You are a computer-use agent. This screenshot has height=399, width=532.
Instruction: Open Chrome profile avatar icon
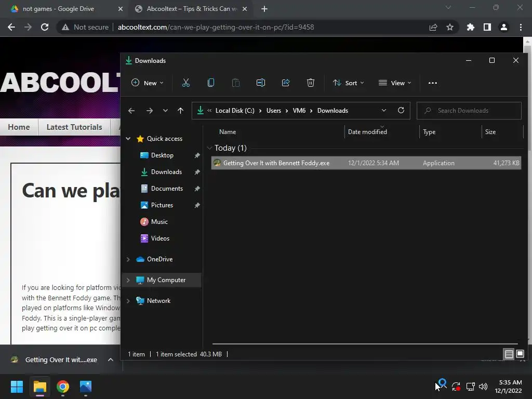coord(504,27)
